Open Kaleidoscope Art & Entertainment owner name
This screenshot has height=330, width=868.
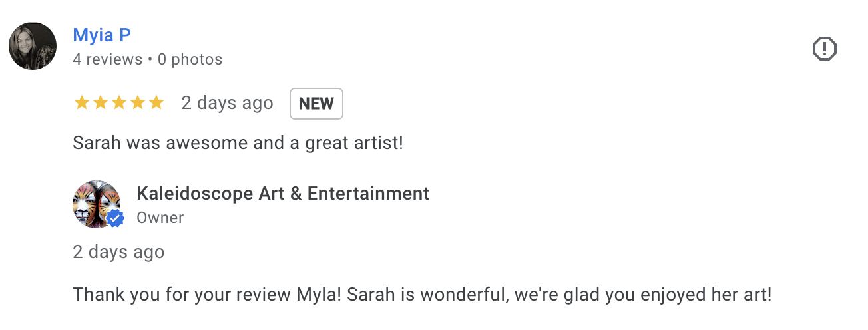(283, 194)
